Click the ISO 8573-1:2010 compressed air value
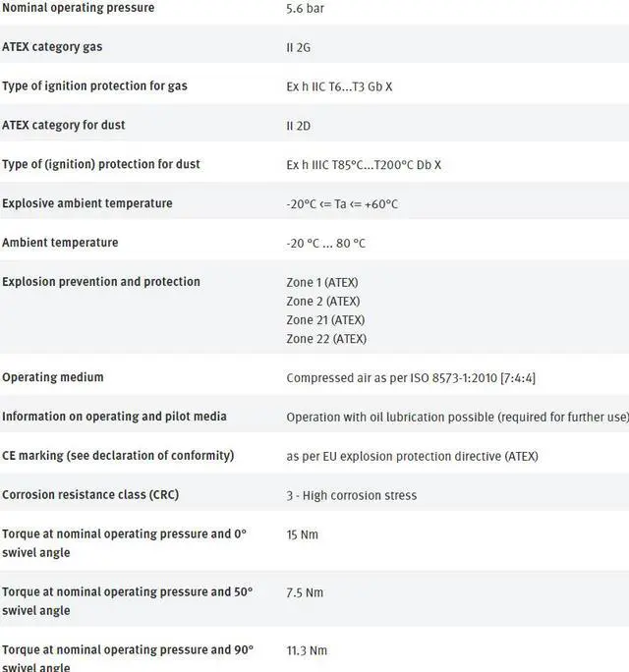The image size is (629, 672). point(411,378)
